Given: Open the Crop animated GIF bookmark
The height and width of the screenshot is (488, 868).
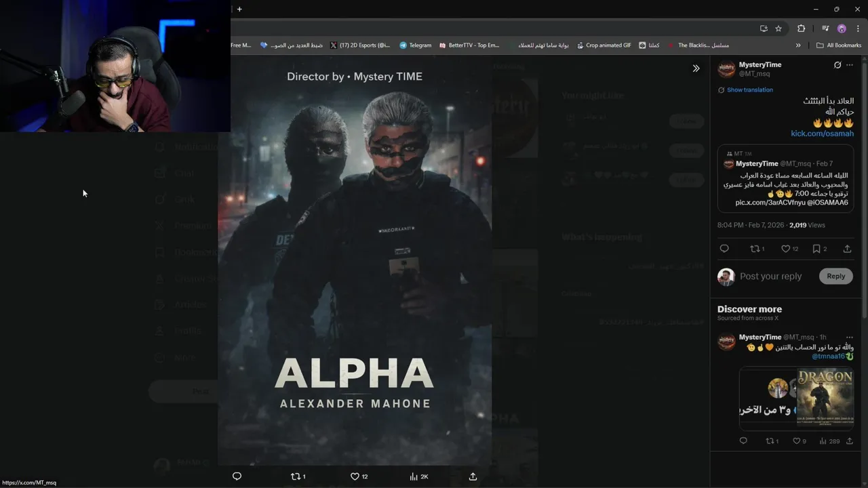Looking at the screenshot, I should [604, 45].
